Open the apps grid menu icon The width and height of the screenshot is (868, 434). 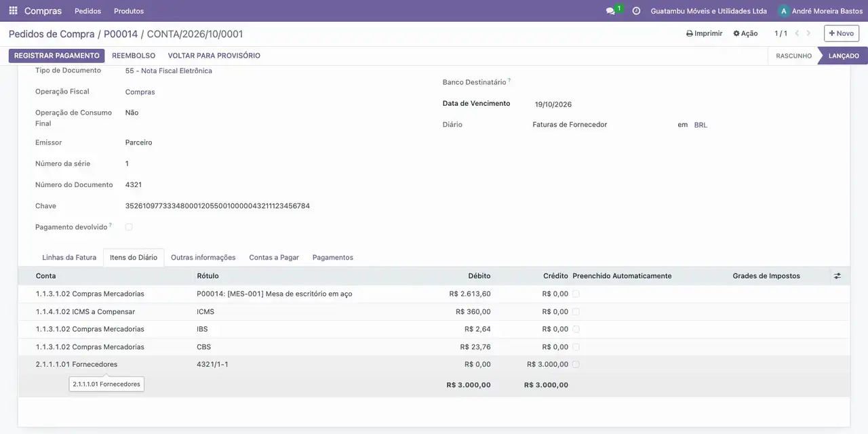(x=13, y=11)
